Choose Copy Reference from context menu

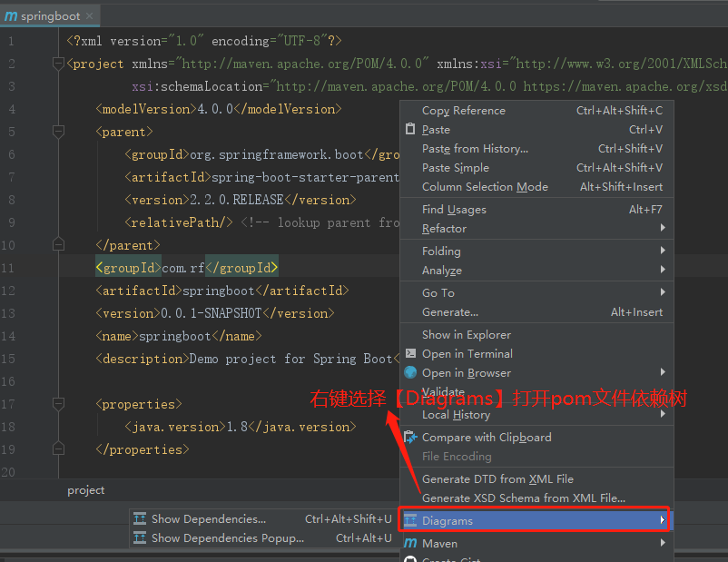pyautogui.click(x=536, y=111)
